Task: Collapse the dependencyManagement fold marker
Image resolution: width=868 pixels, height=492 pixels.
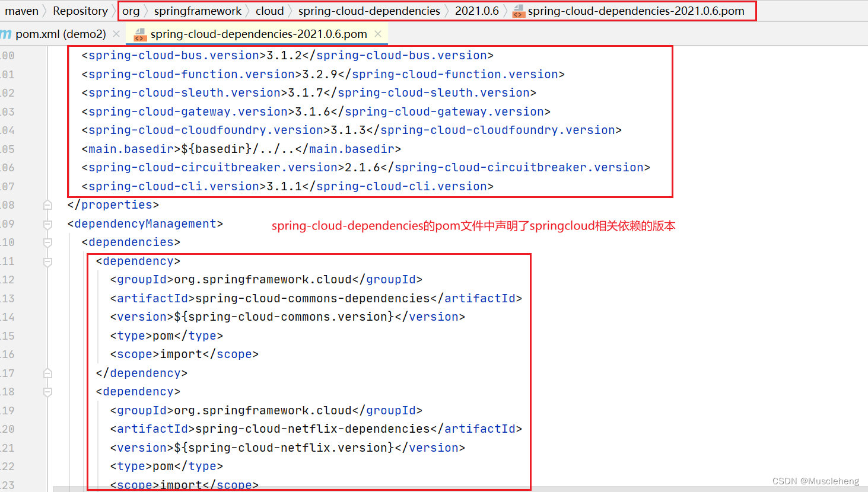Action: (47, 224)
